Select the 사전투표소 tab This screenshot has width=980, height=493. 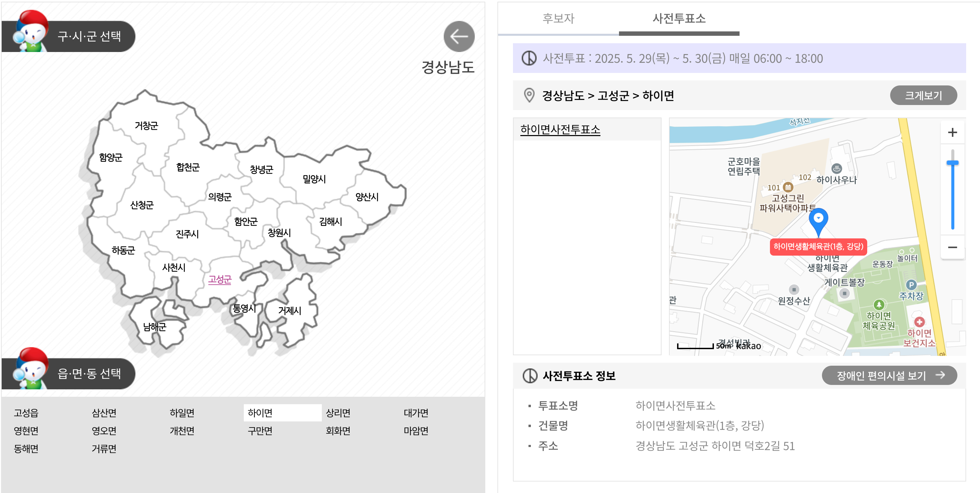[x=679, y=18]
